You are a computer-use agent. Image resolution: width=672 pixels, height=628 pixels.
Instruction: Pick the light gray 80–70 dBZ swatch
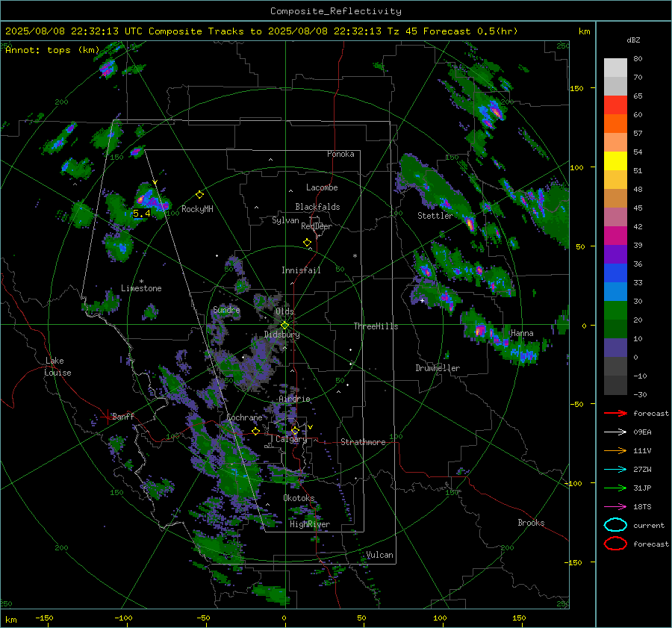point(615,68)
